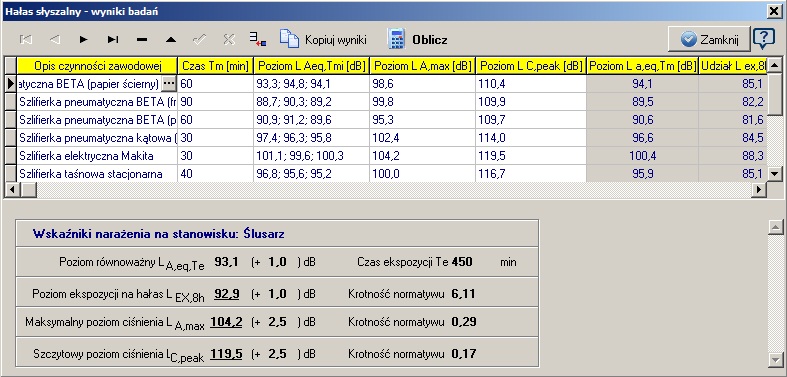Click L a,eq,Tm cell 100,4
The image size is (787, 377).
coord(642,156)
